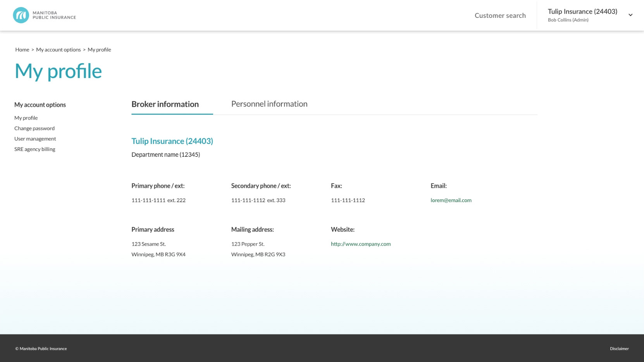Click the 123 Pepper St. address line

(248, 244)
